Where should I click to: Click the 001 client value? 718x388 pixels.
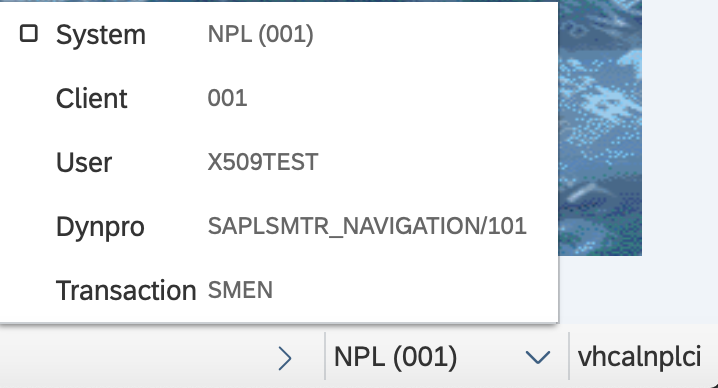click(227, 98)
